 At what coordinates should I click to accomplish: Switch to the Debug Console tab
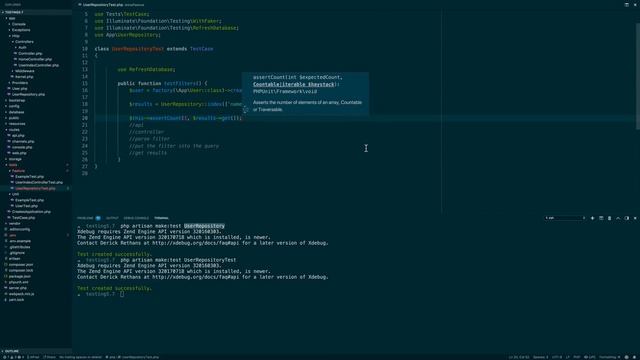click(136, 218)
